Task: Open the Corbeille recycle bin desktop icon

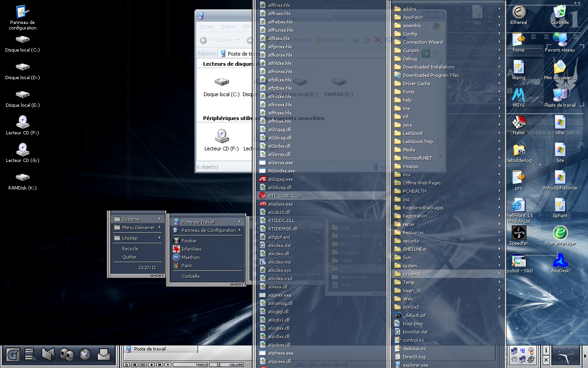Action: [560, 15]
